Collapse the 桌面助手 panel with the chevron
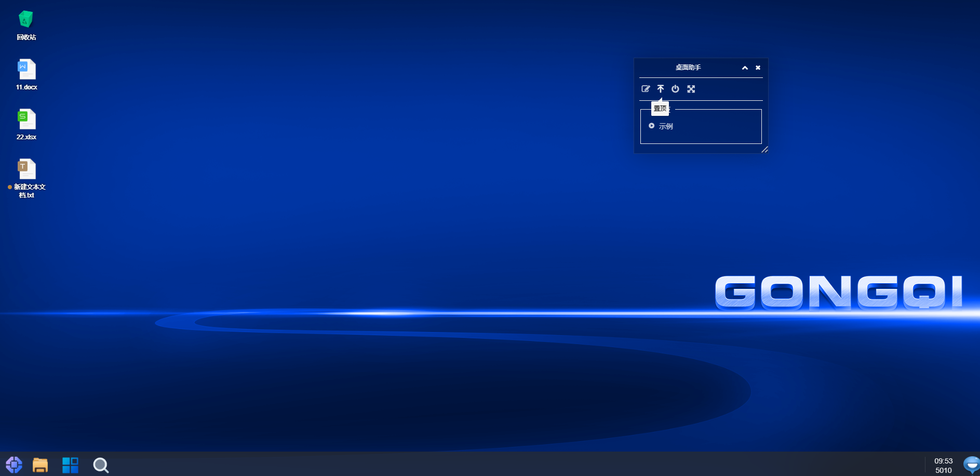980x476 pixels. (745, 68)
